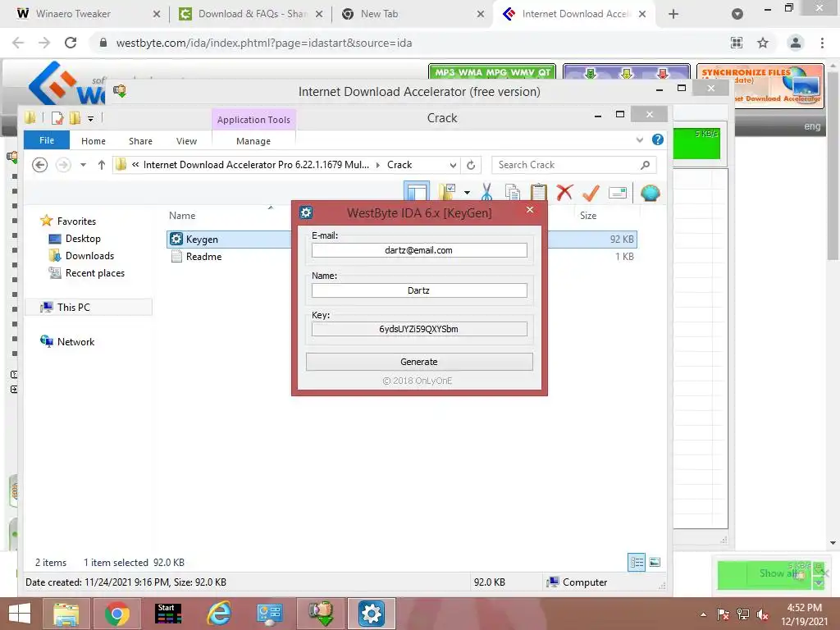The height and width of the screenshot is (630, 840).
Task: Click the Chrome address bar URL
Action: pos(264,43)
